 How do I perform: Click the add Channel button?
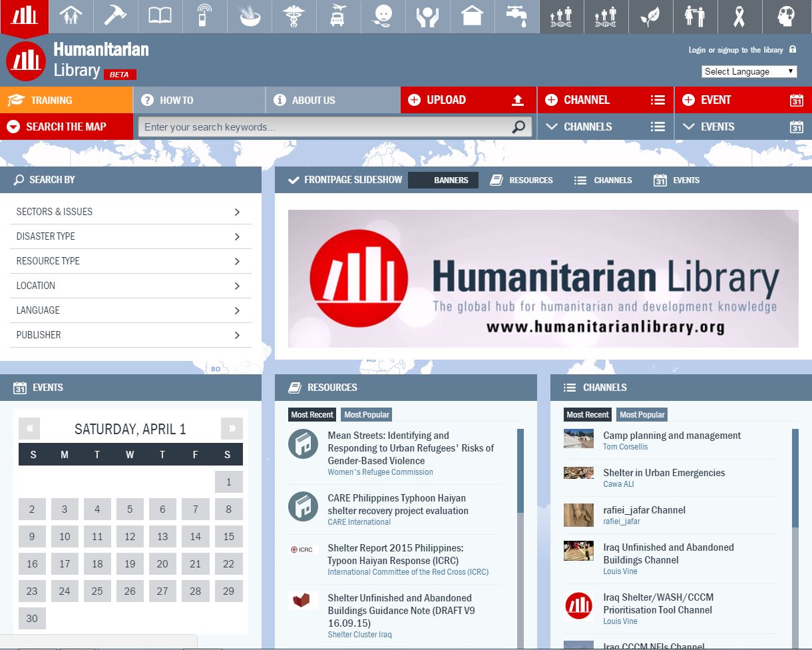coord(605,100)
